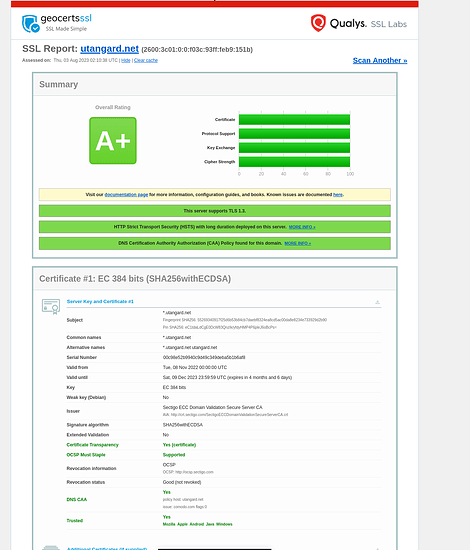Click the Extended Validation label
The image size is (470, 550).
click(88, 435)
